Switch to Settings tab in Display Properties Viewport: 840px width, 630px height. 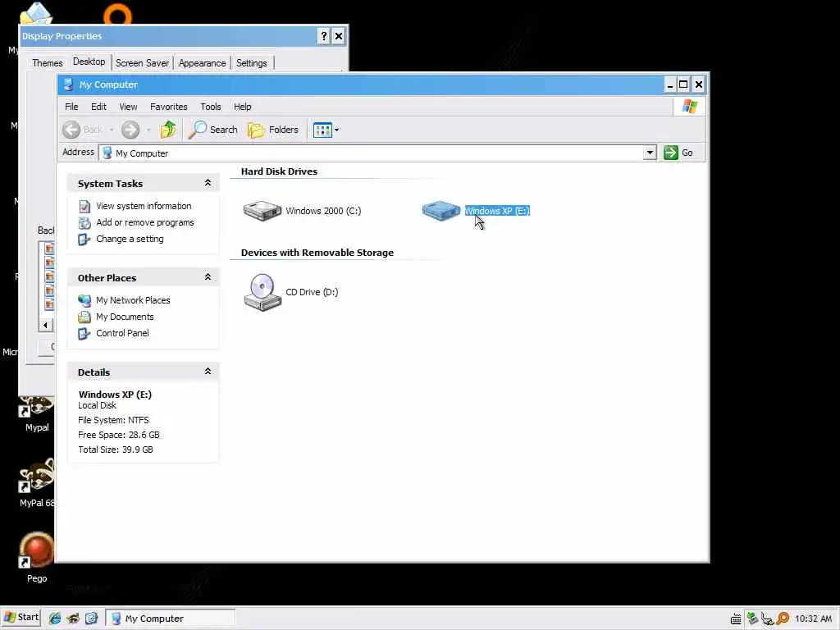[x=251, y=63]
